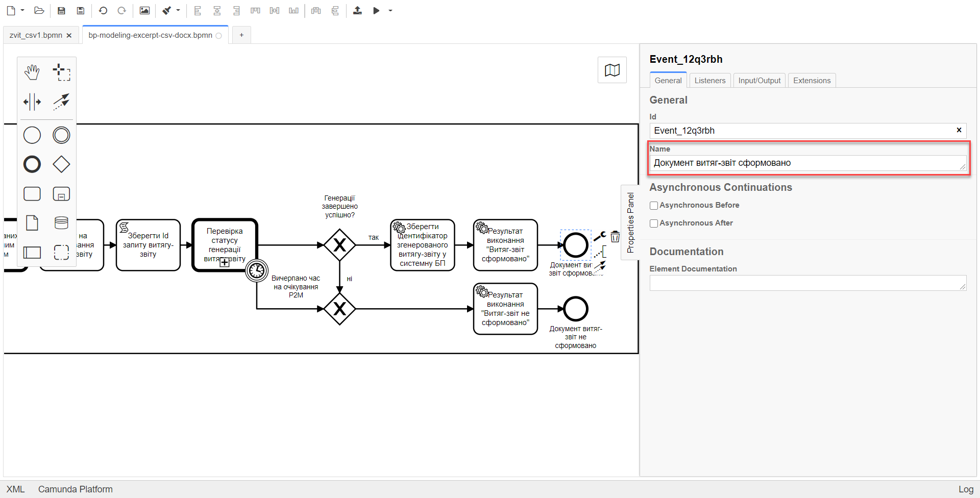This screenshot has width=980, height=498.
Task: Align selected elements center
Action: [x=217, y=10]
